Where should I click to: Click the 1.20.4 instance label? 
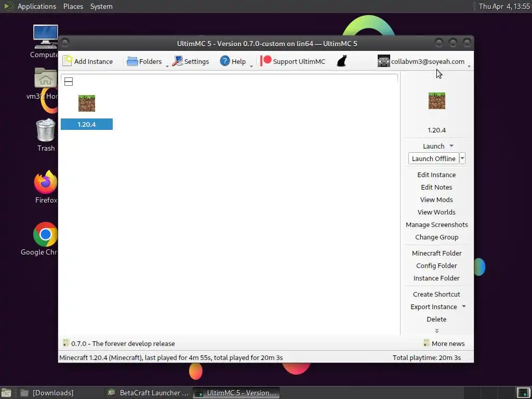point(87,124)
